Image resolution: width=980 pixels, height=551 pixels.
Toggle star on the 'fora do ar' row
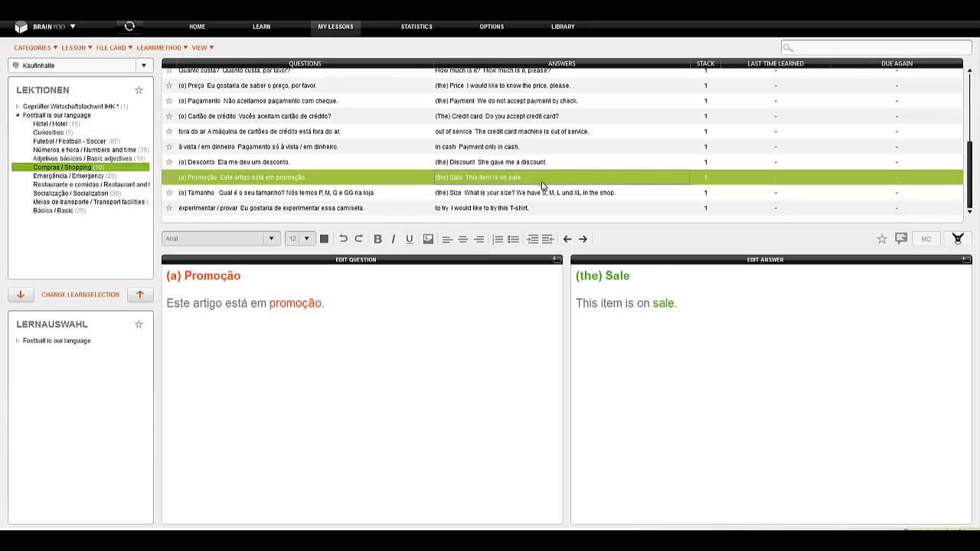169,132
